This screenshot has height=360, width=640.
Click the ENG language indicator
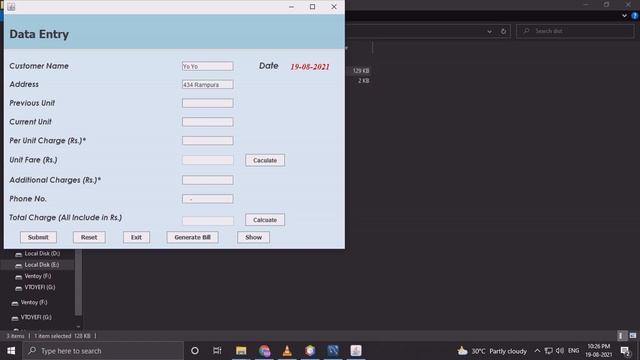point(573,351)
